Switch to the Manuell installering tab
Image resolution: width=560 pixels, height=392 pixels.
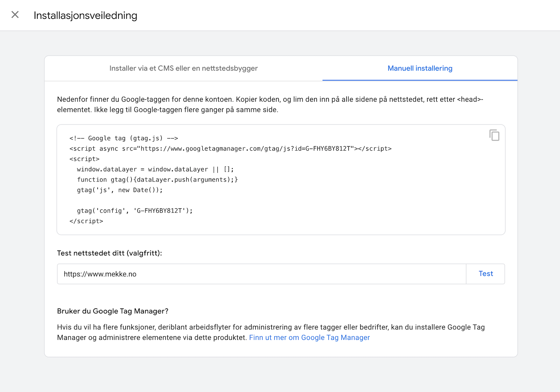tap(420, 69)
